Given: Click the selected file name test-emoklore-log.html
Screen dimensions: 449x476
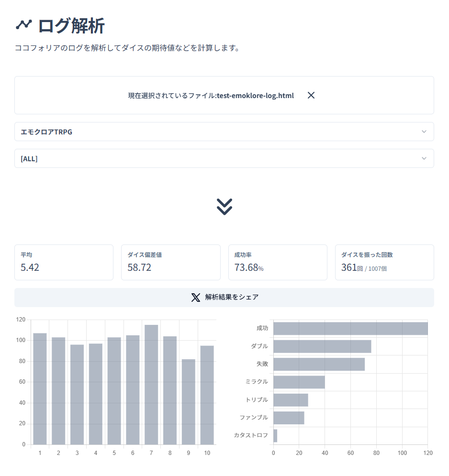Looking at the screenshot, I should (255, 96).
